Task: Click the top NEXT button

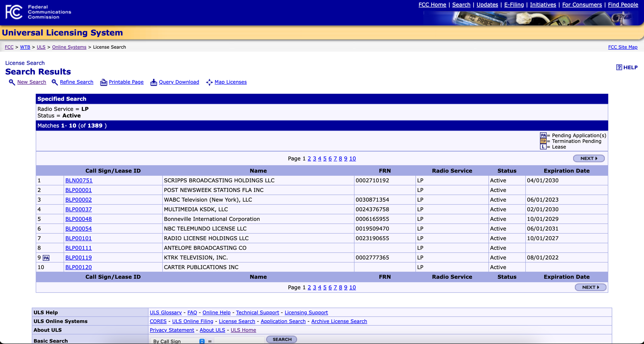Action: coord(589,158)
